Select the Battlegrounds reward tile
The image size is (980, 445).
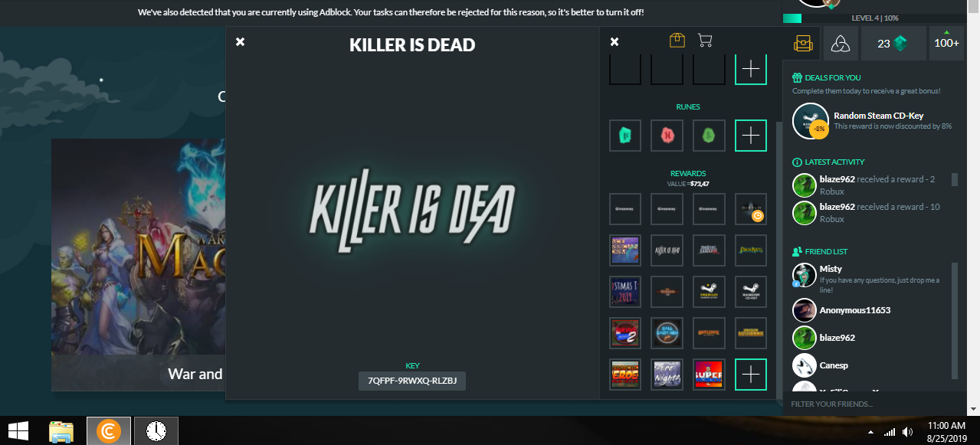click(750, 333)
